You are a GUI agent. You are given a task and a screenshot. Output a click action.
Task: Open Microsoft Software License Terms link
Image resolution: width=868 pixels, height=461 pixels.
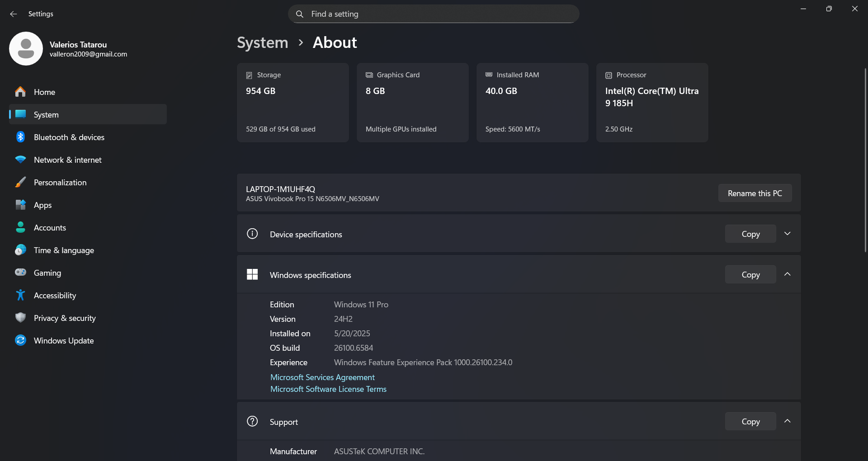328,389
